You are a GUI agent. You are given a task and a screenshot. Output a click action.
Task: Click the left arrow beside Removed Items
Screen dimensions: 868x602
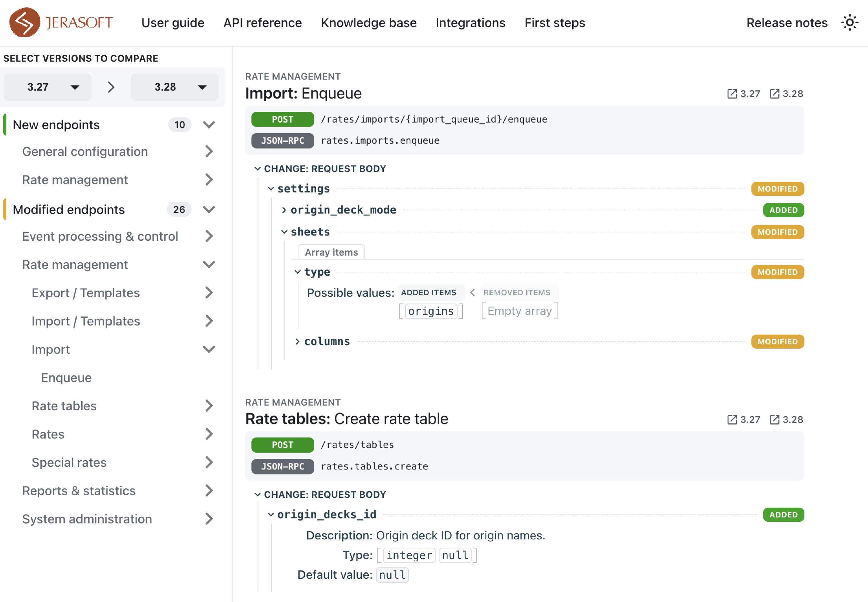tap(472, 292)
